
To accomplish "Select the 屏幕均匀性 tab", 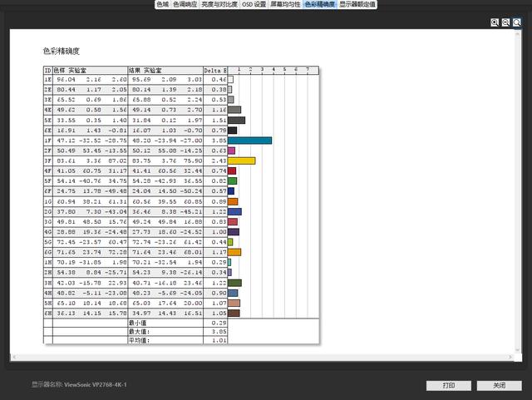I will [x=285, y=4].
